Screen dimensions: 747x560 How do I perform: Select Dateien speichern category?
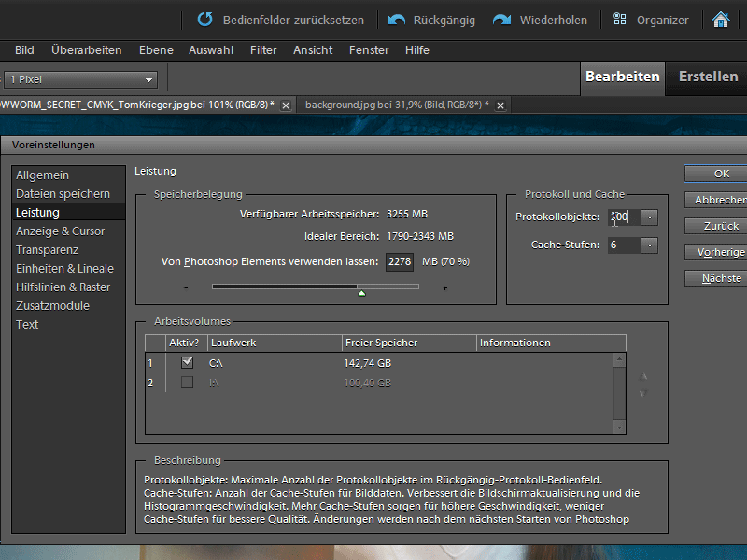coord(68,194)
